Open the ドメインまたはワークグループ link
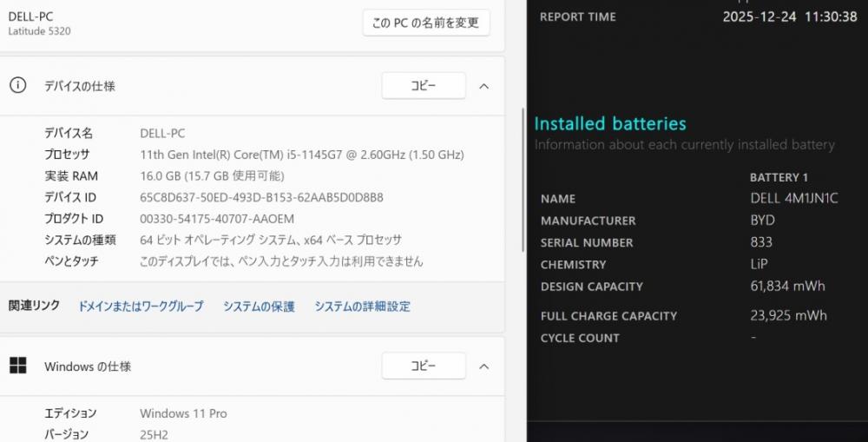Image resolution: width=868 pixels, height=442 pixels. tap(141, 307)
